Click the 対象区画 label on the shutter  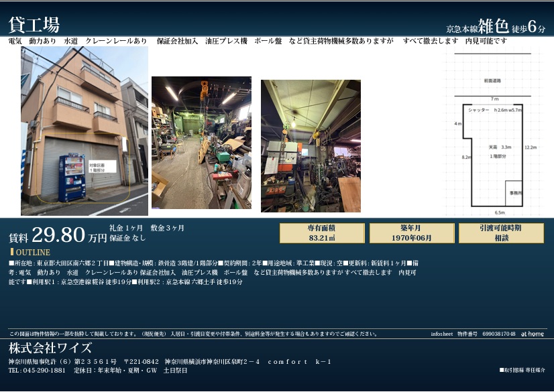[x=101, y=165]
